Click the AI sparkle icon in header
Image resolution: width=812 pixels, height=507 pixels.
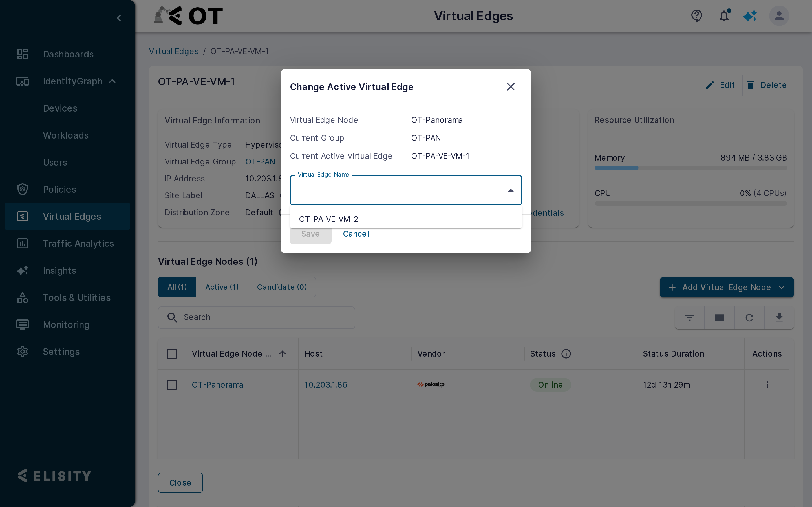[x=750, y=16]
